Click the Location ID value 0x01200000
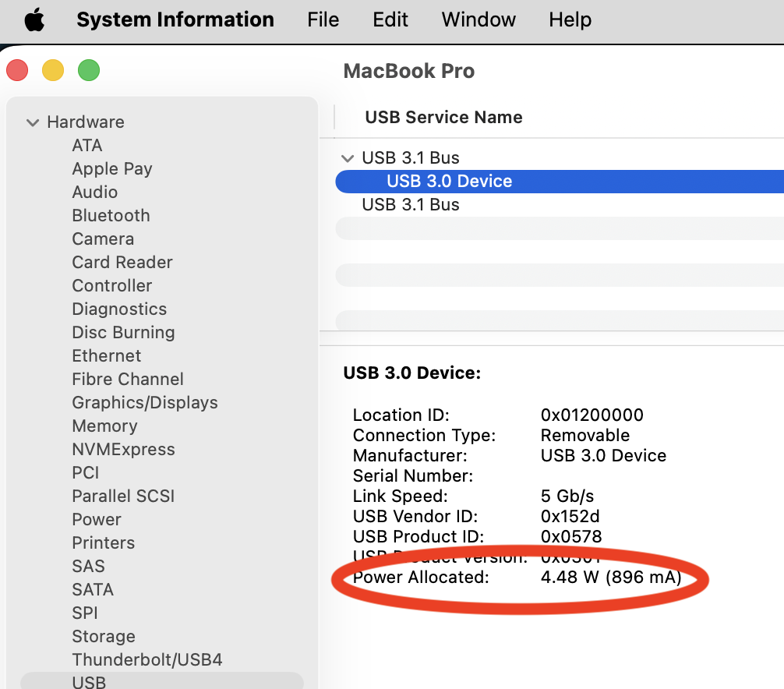 (x=592, y=415)
